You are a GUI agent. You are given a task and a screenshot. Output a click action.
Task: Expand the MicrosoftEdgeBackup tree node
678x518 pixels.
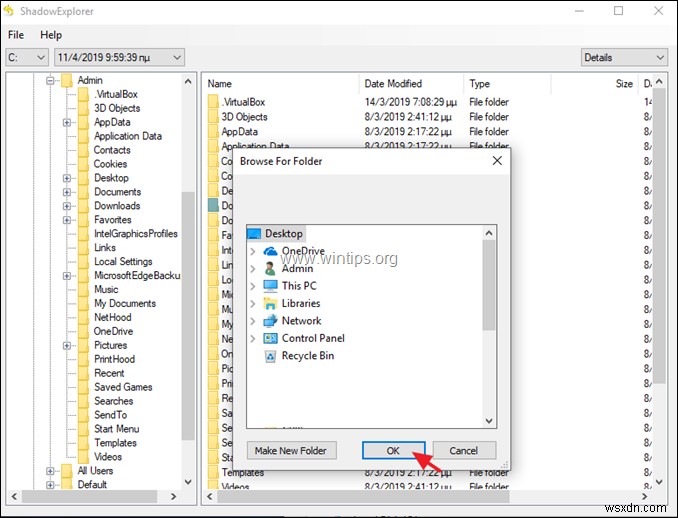tap(67, 276)
